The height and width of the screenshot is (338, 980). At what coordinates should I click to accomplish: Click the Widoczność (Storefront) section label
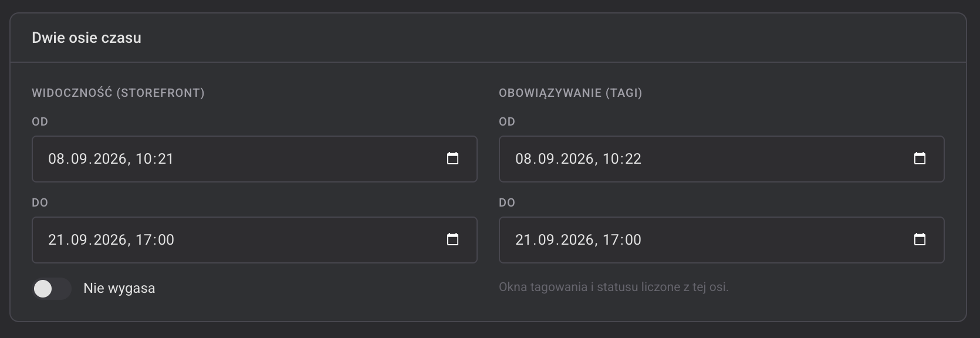pyautogui.click(x=118, y=93)
